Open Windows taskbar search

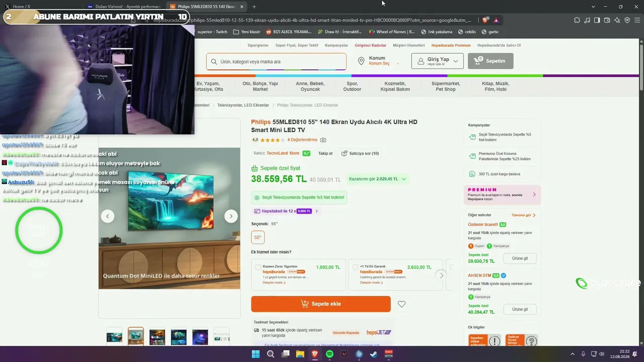271,354
